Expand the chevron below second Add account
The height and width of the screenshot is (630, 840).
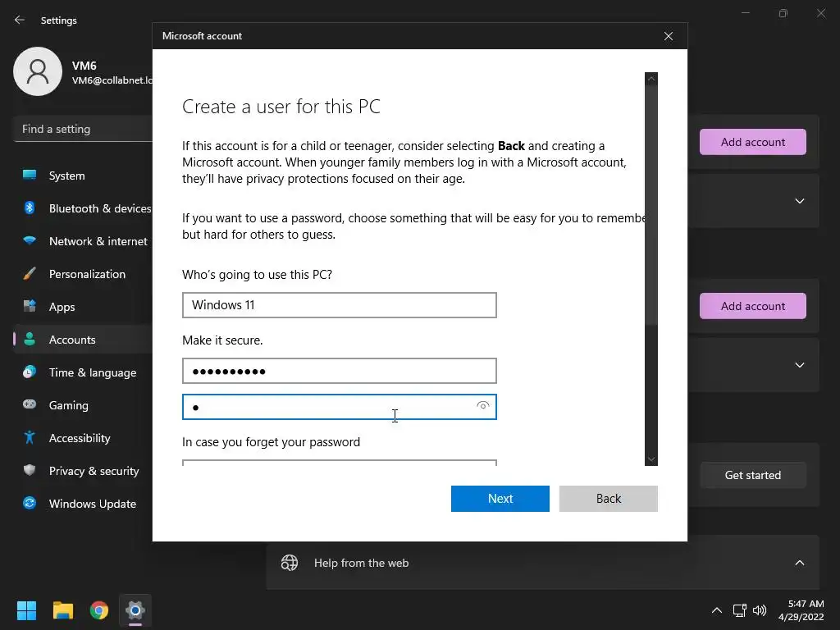(x=799, y=365)
